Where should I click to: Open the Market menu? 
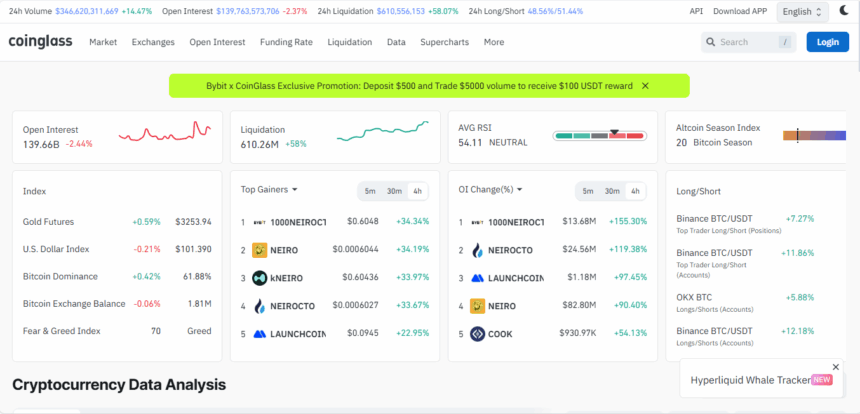click(103, 42)
